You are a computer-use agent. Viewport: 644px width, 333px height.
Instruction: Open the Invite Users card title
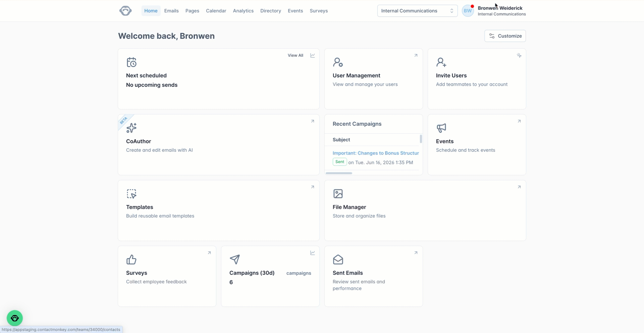pos(451,76)
